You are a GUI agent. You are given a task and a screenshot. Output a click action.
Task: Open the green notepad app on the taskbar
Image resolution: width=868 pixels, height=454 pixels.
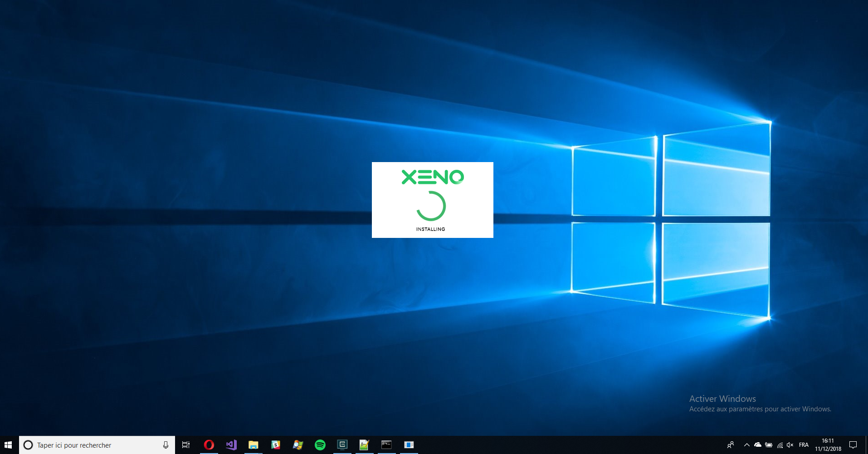pos(364,445)
